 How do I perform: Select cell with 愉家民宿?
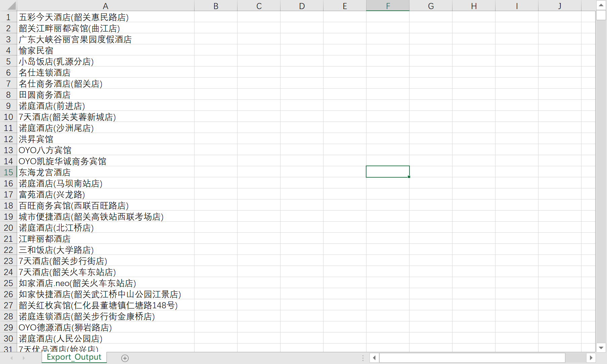tap(105, 50)
